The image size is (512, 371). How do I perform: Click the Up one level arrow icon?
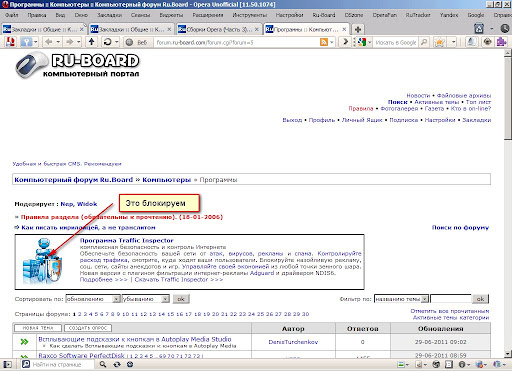[x=91, y=42]
